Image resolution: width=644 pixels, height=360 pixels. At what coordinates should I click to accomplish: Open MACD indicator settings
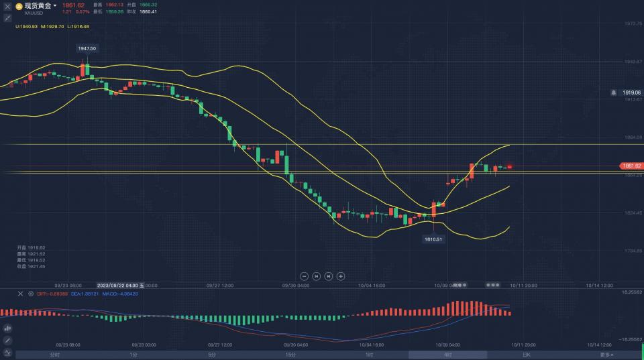30,294
